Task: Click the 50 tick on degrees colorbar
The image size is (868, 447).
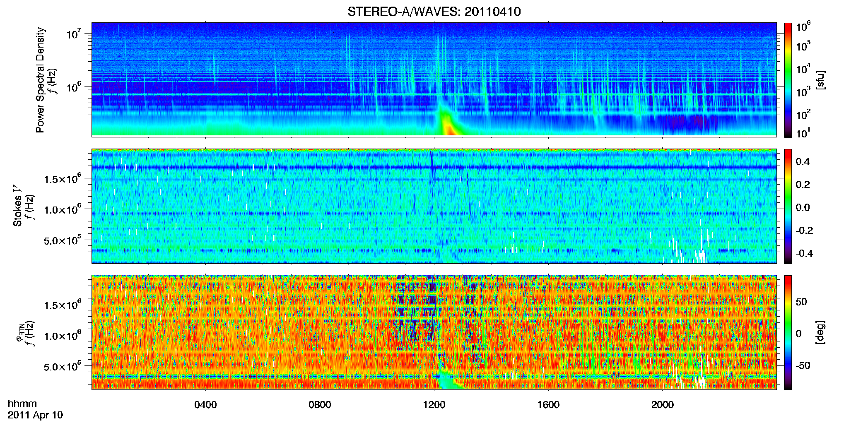Action: point(801,302)
